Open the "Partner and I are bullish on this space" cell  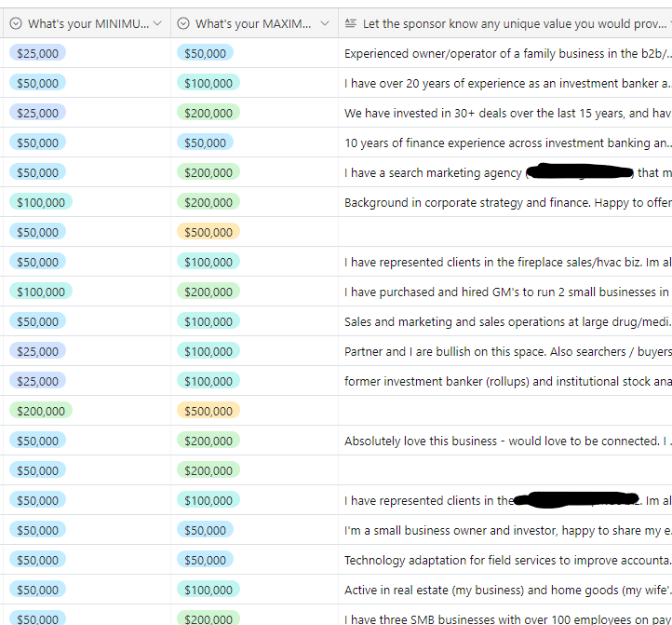tap(505, 351)
